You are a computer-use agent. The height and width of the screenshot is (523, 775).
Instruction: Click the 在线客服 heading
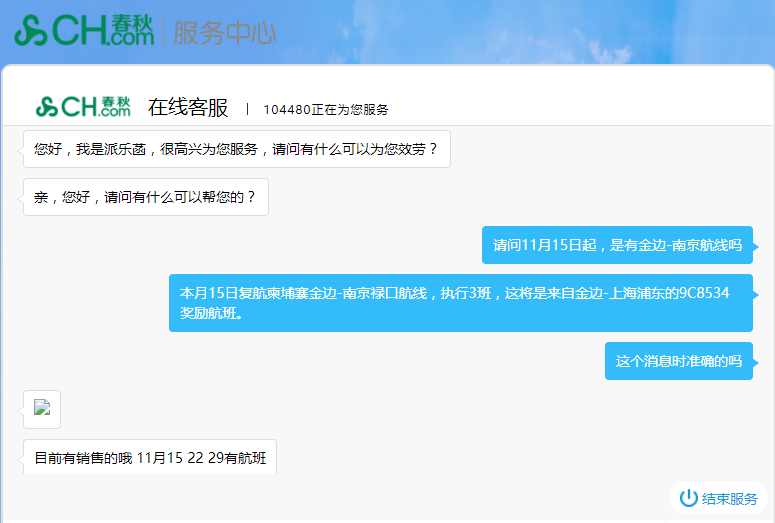(x=188, y=107)
